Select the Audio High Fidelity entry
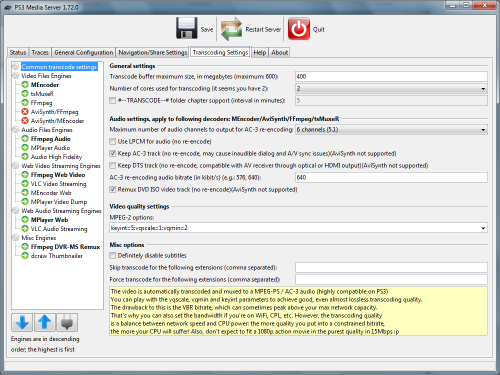Viewport: 500px width, 375px height. pyautogui.click(x=56, y=157)
